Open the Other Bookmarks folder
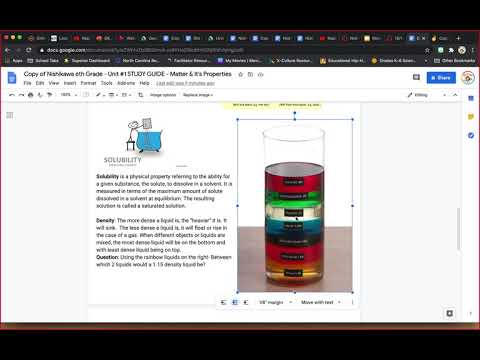 point(454,61)
